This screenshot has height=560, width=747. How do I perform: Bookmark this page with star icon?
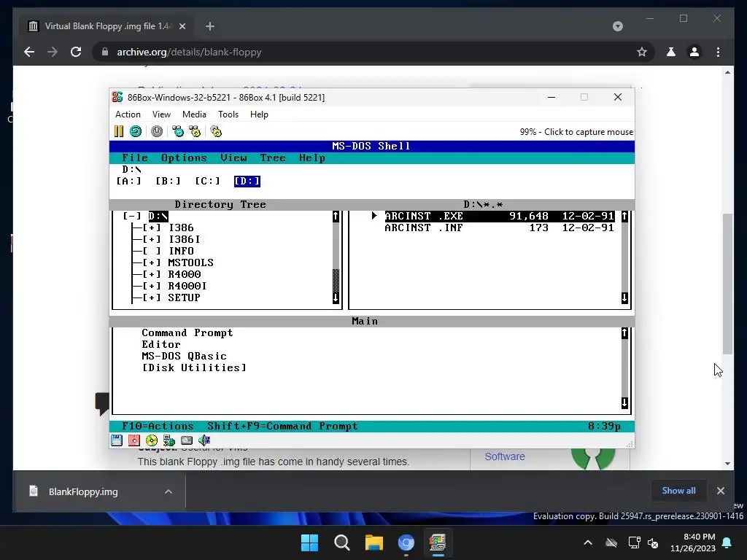tap(642, 52)
